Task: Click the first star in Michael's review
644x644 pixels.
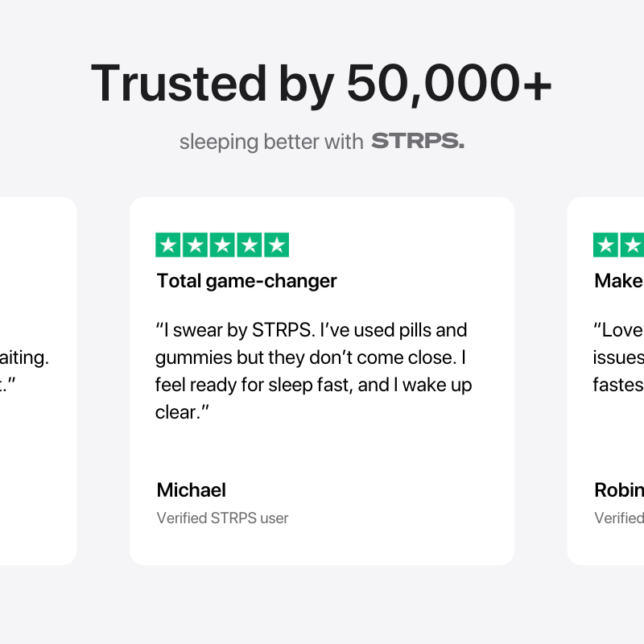Action: click(167, 245)
